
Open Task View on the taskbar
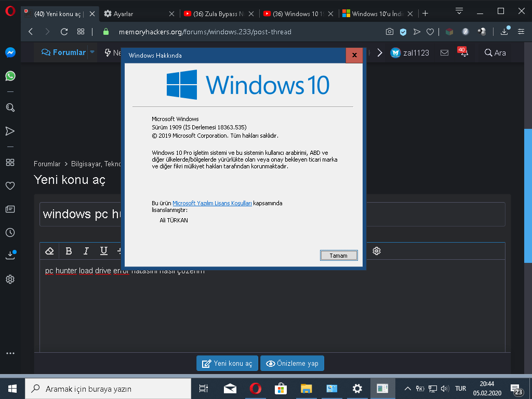pos(204,389)
